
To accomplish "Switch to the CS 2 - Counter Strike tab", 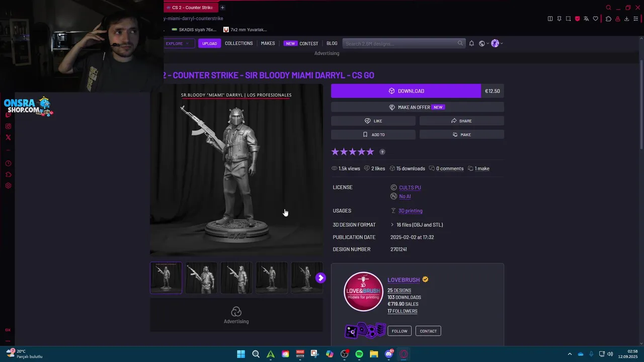I will click(x=190, y=8).
